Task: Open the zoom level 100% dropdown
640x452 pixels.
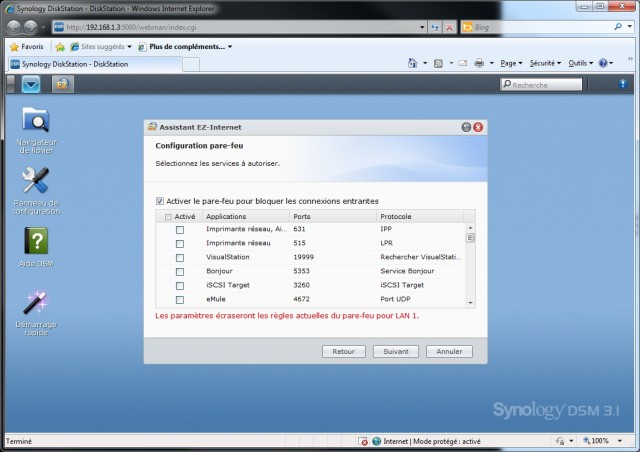Action: pos(620,441)
